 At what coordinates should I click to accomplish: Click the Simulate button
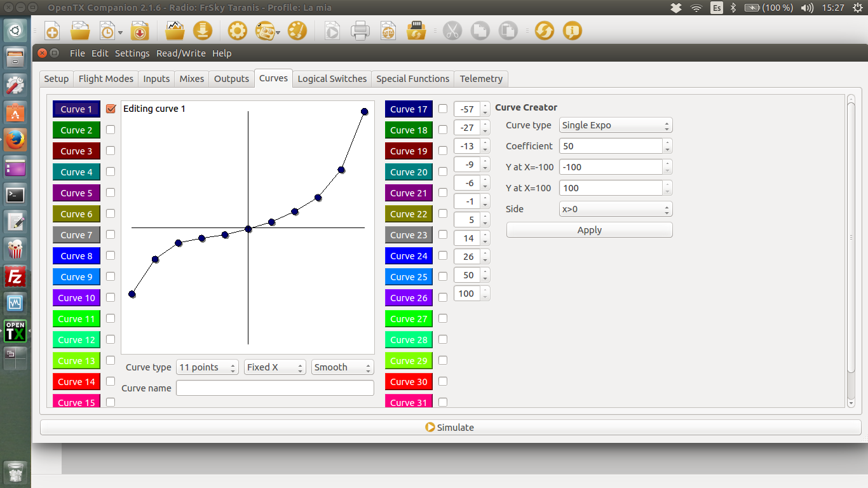[450, 428]
